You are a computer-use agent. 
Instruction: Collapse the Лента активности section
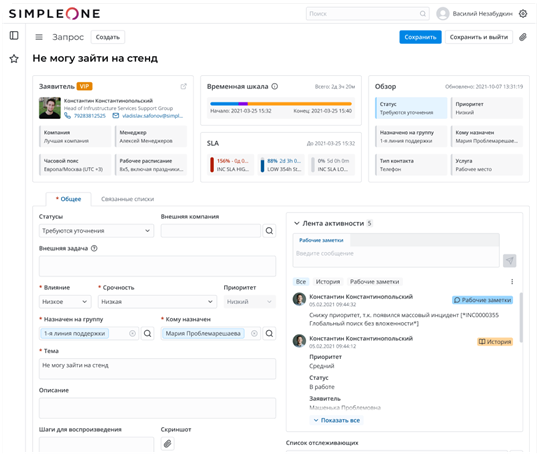(x=297, y=223)
